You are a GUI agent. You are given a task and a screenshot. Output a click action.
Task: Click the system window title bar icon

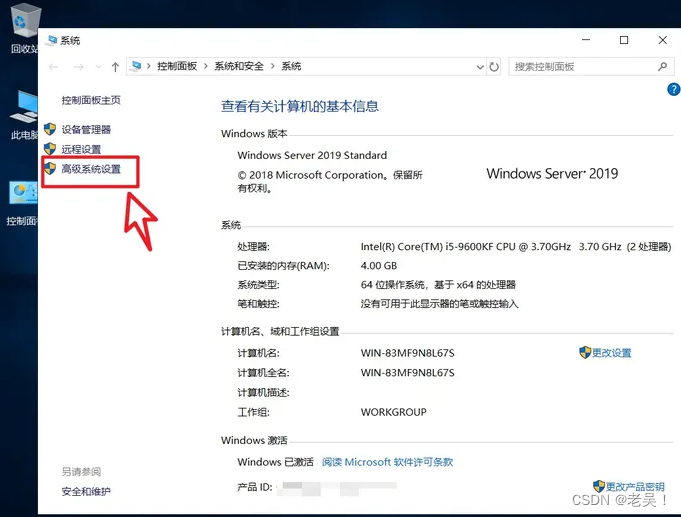pyautogui.click(x=52, y=40)
